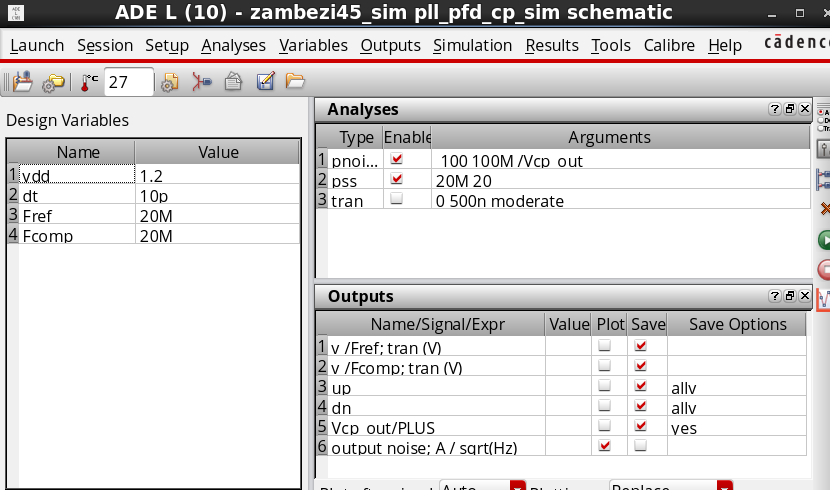Click the Load State toolbar icon
Viewport: 830px width, 490px height.
click(x=23, y=82)
